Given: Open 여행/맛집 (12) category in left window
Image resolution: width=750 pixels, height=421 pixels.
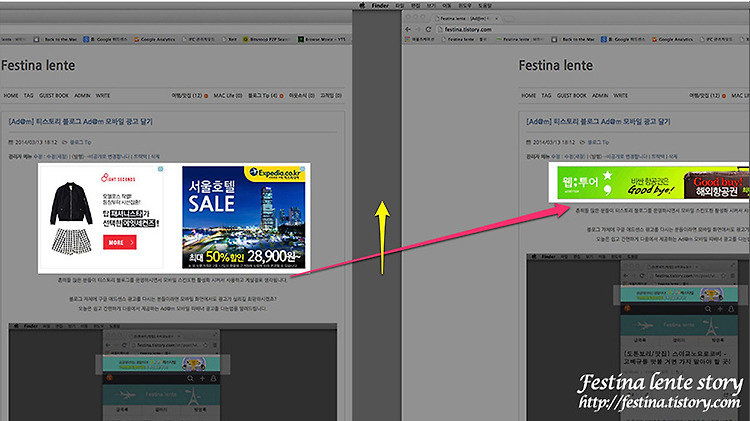Looking at the screenshot, I should 188,96.
